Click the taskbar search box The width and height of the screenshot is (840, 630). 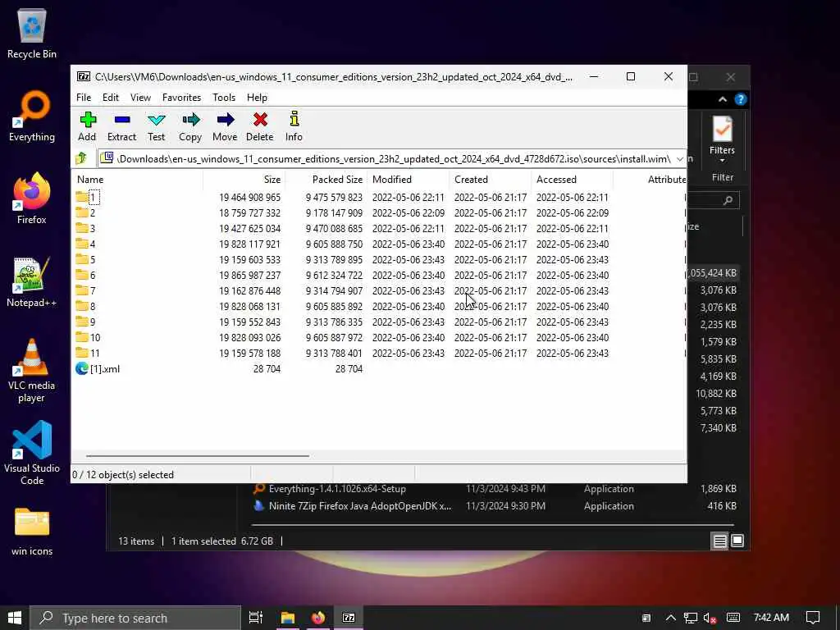click(135, 618)
